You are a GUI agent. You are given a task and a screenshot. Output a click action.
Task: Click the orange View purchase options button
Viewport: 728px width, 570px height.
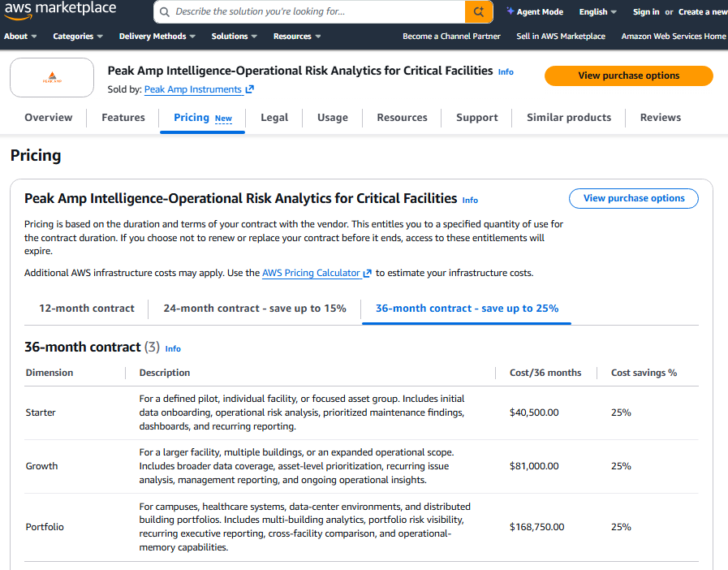629,76
